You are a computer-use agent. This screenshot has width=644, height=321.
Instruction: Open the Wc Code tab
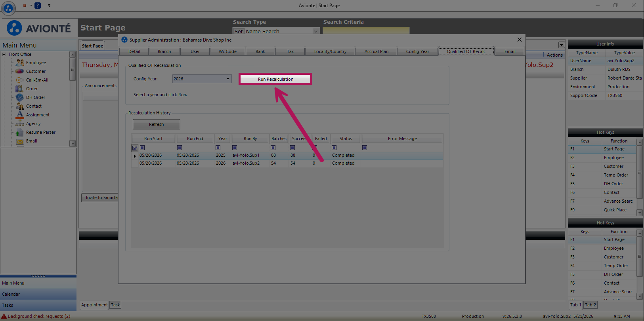pos(228,51)
